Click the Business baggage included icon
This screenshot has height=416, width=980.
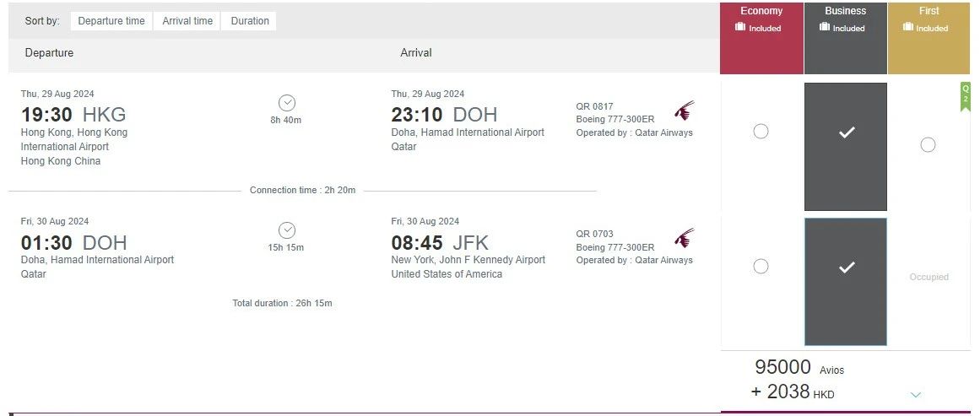825,28
